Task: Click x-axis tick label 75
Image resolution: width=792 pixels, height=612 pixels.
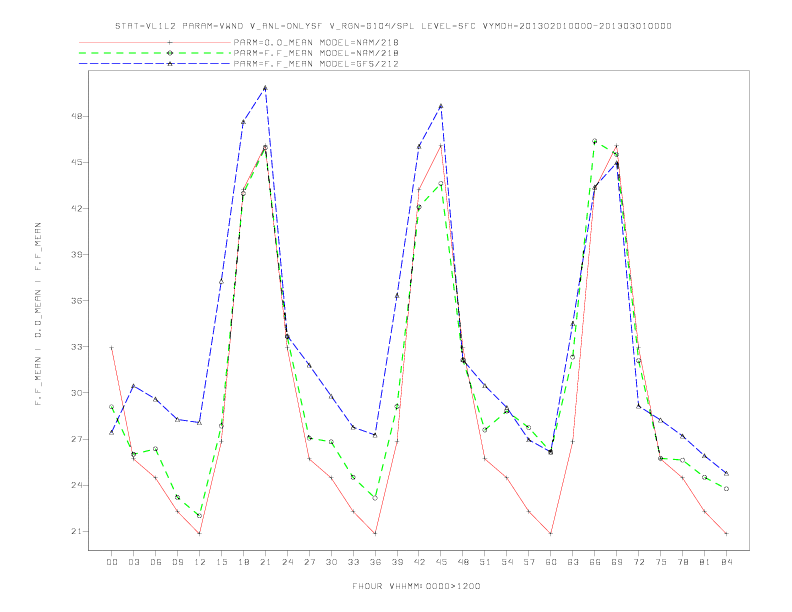Action: pyautogui.click(x=661, y=562)
